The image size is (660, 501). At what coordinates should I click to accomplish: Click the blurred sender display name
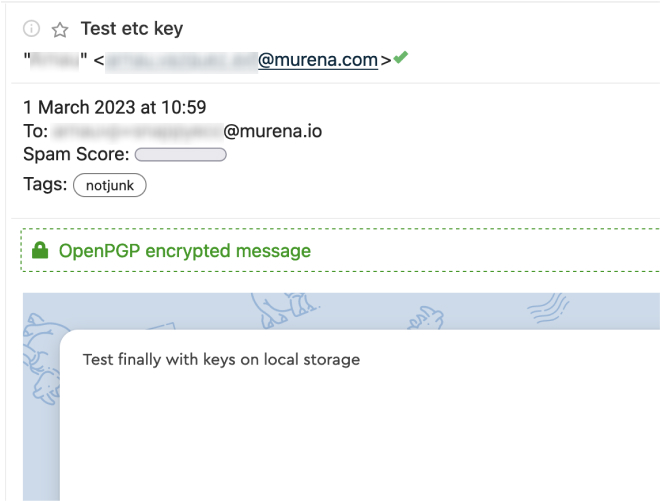[57, 60]
